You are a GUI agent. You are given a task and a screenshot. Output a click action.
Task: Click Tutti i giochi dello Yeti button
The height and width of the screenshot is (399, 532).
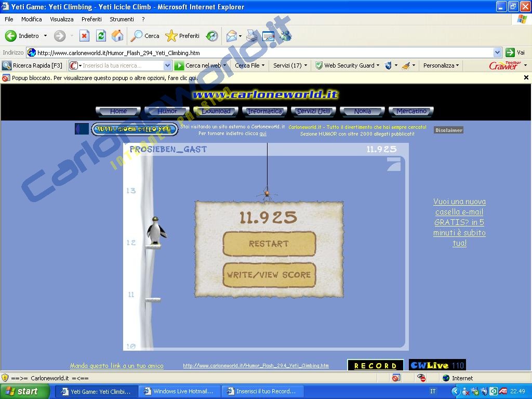click(x=135, y=129)
